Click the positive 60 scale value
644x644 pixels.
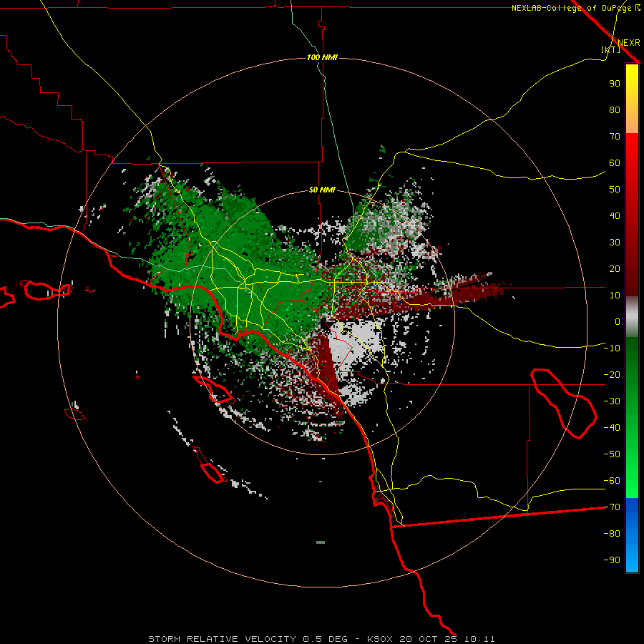tap(615, 163)
